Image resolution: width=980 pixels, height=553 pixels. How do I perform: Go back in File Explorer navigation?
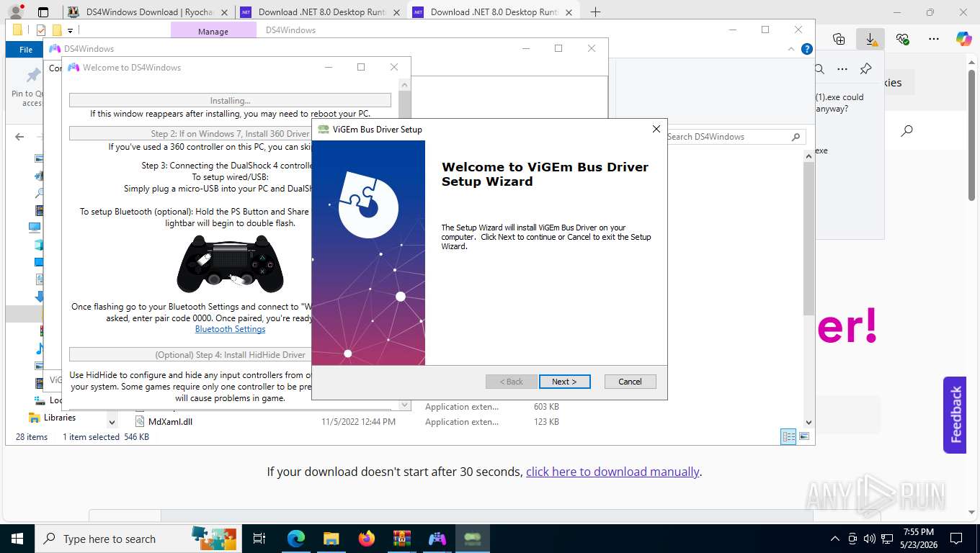[x=19, y=137]
